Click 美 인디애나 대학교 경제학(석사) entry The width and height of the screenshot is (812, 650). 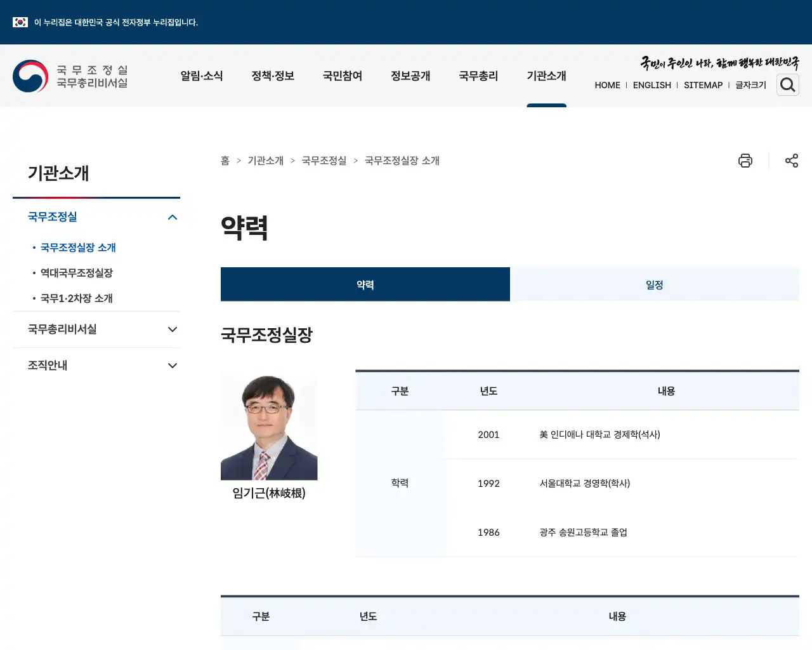600,435
